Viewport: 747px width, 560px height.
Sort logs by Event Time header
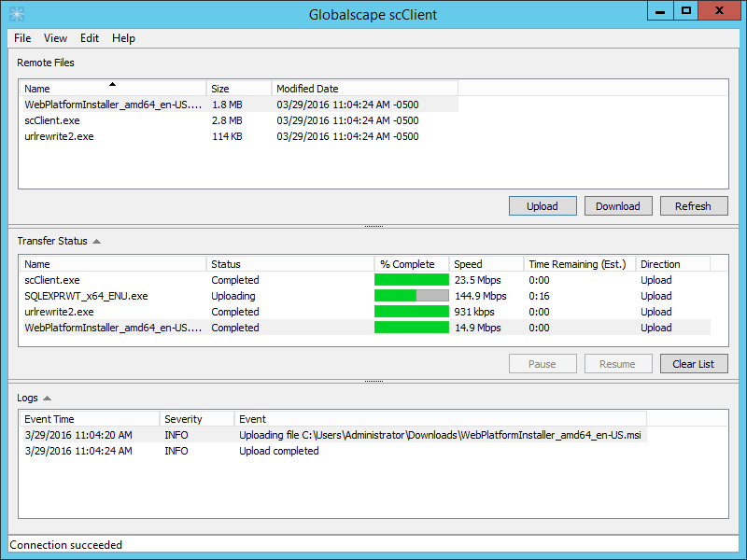click(x=90, y=419)
